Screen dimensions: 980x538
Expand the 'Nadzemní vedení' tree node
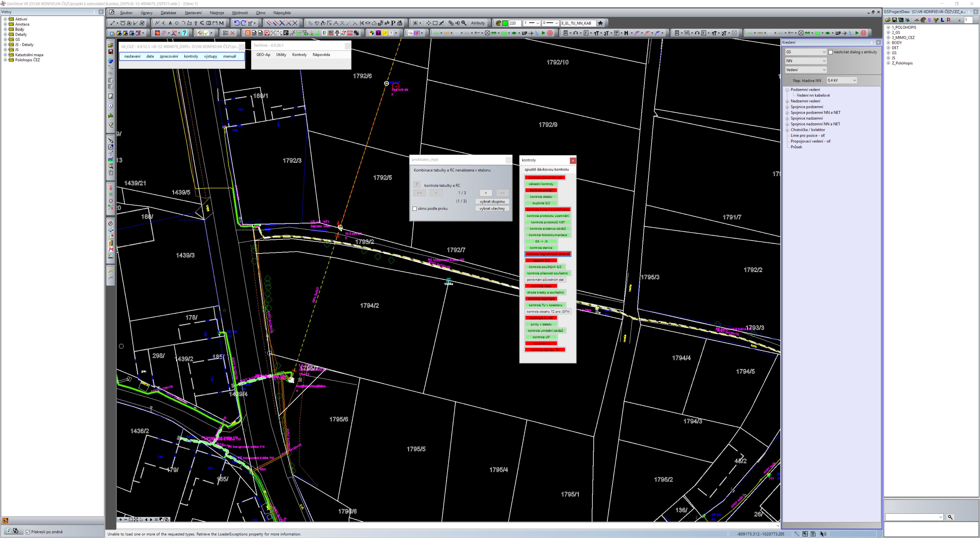pos(787,101)
